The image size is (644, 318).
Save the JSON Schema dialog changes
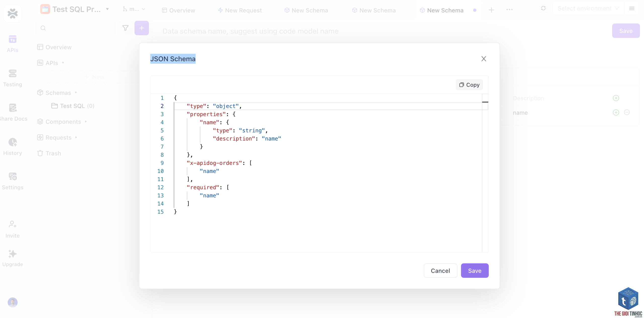coord(474,271)
